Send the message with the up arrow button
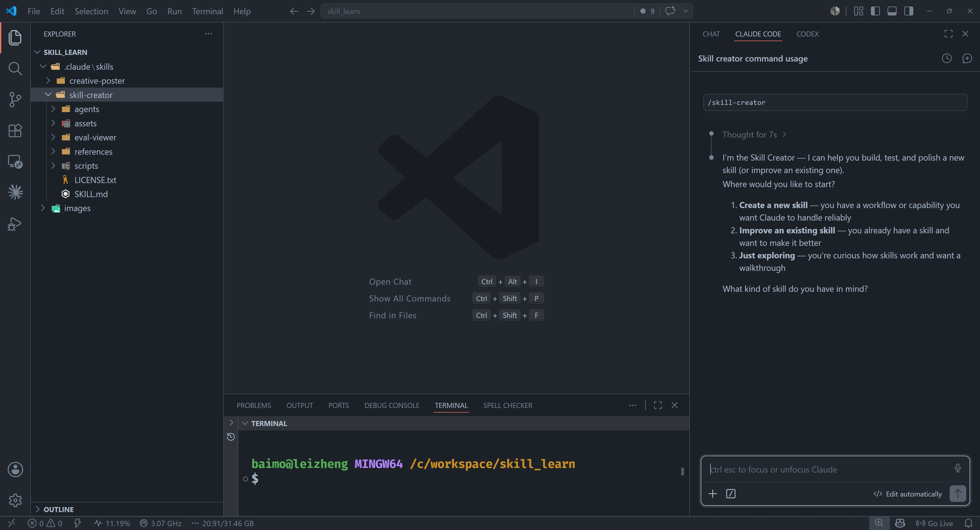The width and height of the screenshot is (980, 530). 958,493
